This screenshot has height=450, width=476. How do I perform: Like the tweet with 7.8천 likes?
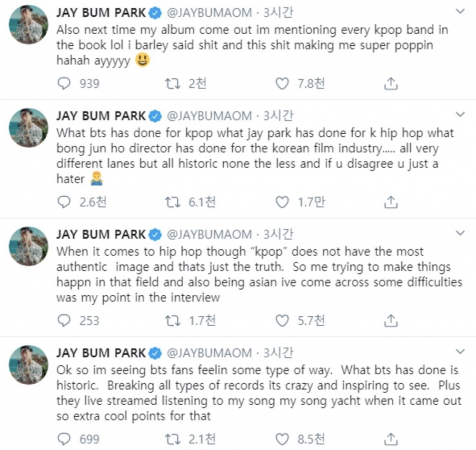[x=282, y=84]
